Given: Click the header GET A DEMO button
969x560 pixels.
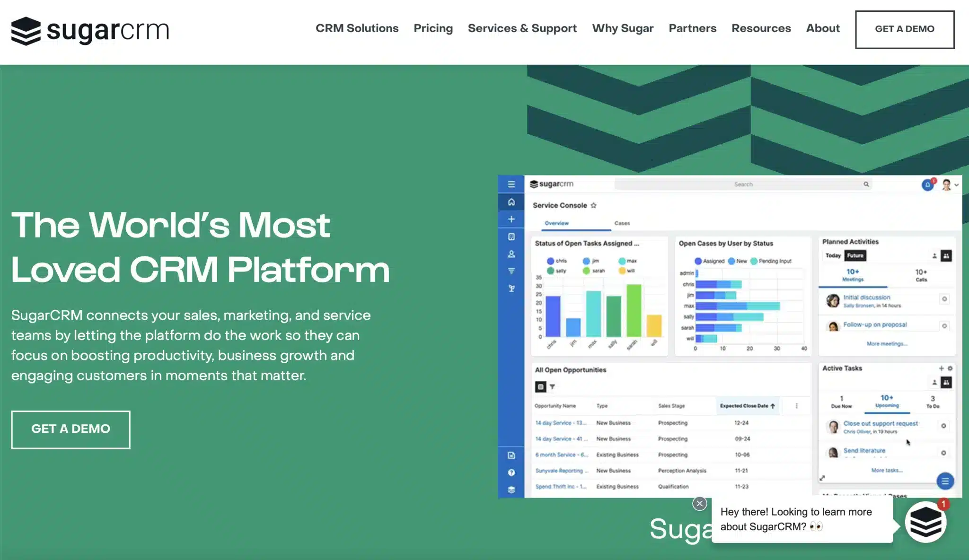Looking at the screenshot, I should (905, 29).
